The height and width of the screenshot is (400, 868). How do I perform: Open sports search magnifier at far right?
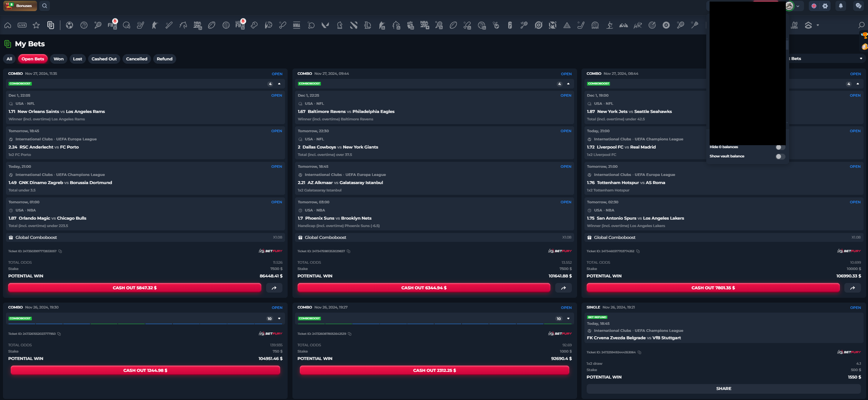click(861, 25)
